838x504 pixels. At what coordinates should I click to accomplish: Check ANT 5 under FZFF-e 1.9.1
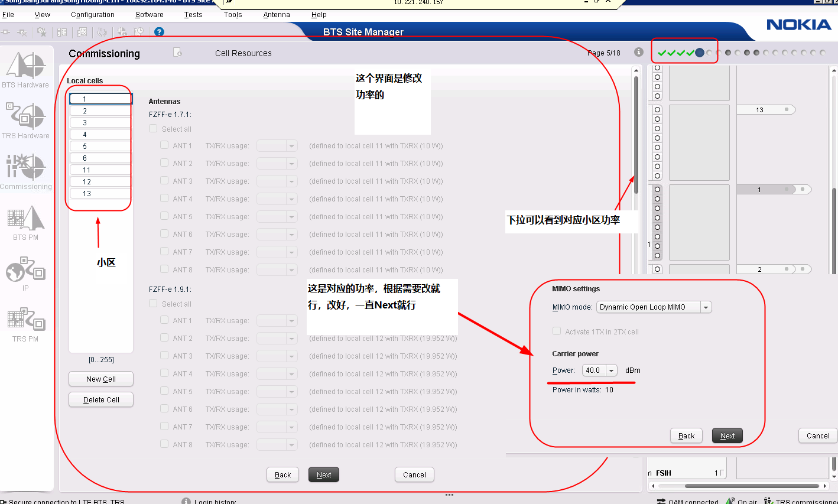tap(164, 391)
